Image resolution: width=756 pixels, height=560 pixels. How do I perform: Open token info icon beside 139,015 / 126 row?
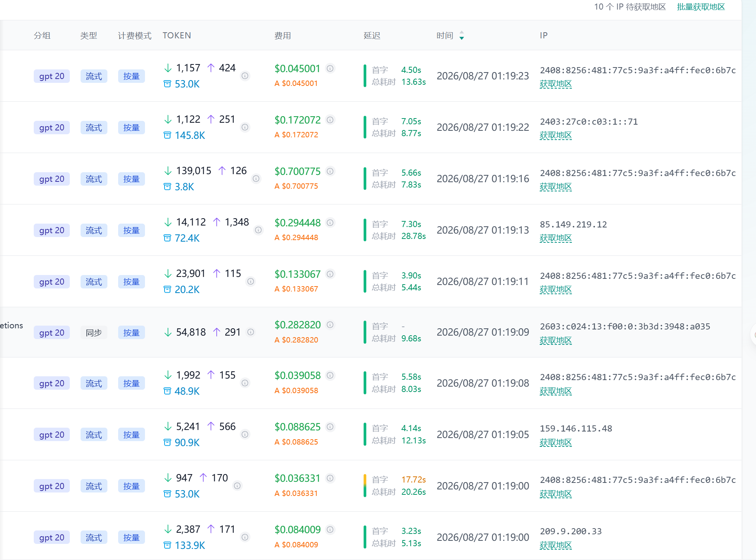pos(256,179)
